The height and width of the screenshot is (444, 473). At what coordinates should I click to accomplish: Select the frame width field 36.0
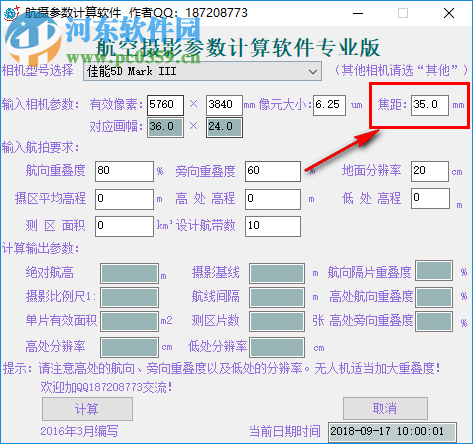[x=165, y=127]
